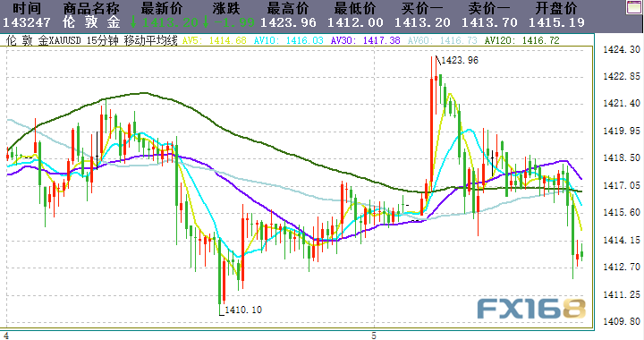Click the 最高价 column header
This screenshot has height=340, width=644.
tap(287, 8)
